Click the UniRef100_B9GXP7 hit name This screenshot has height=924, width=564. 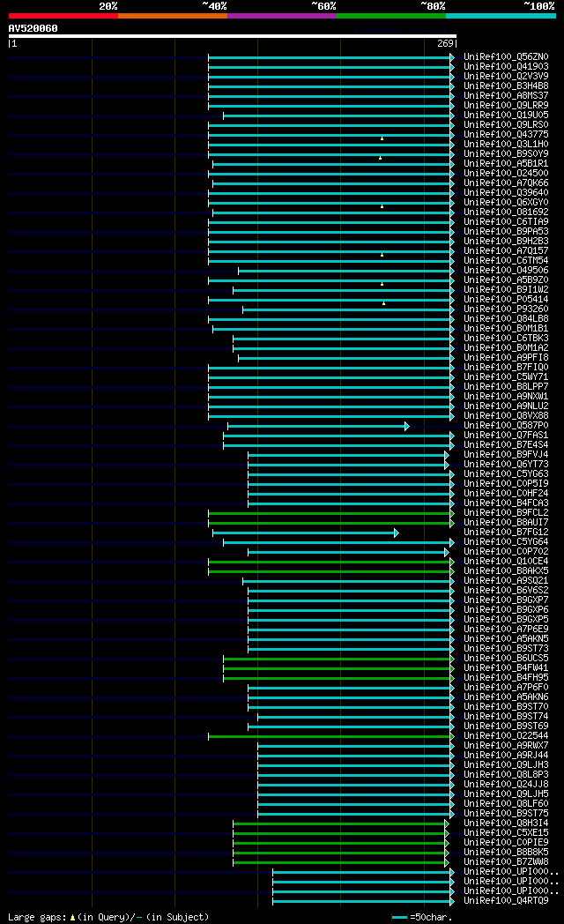coord(506,600)
